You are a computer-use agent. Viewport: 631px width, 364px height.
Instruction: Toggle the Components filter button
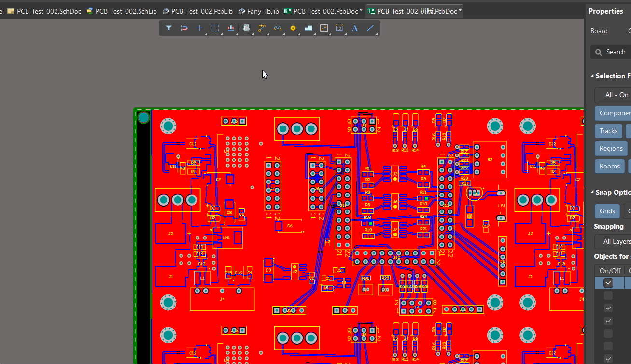[x=613, y=113]
